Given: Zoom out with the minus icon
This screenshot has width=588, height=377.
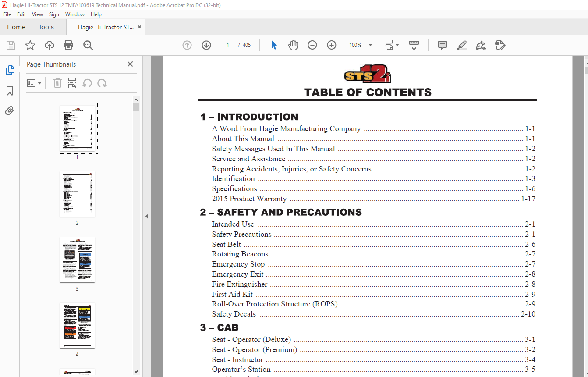Looking at the screenshot, I should (312, 45).
